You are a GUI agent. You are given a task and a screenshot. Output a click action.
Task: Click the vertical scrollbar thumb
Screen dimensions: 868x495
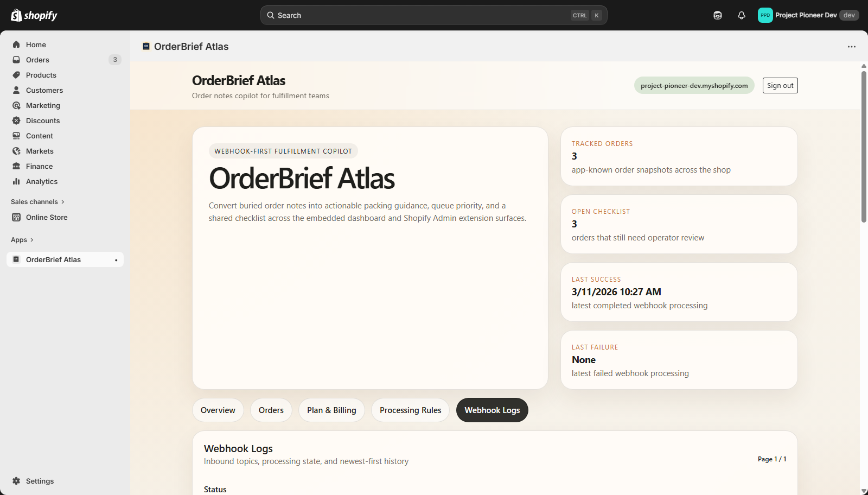coord(864,147)
